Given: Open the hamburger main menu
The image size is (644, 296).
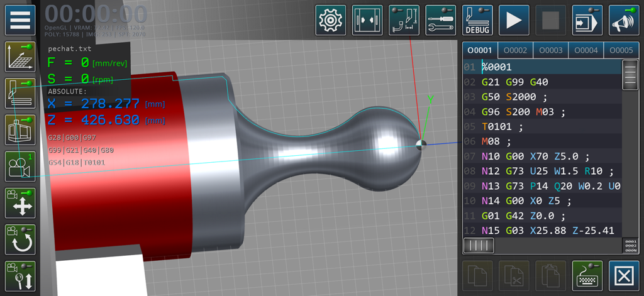Looking at the screenshot, I should pos(20,20).
